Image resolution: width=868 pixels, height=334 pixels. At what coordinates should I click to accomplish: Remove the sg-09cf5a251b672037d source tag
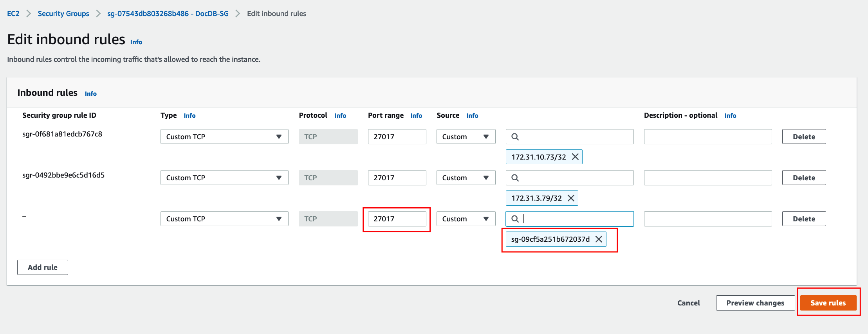599,239
